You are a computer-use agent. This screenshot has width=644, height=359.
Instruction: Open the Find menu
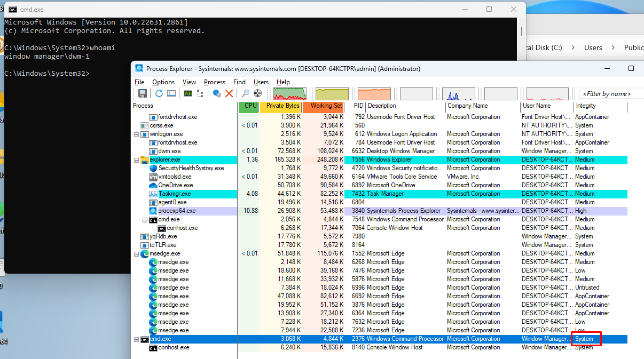239,82
